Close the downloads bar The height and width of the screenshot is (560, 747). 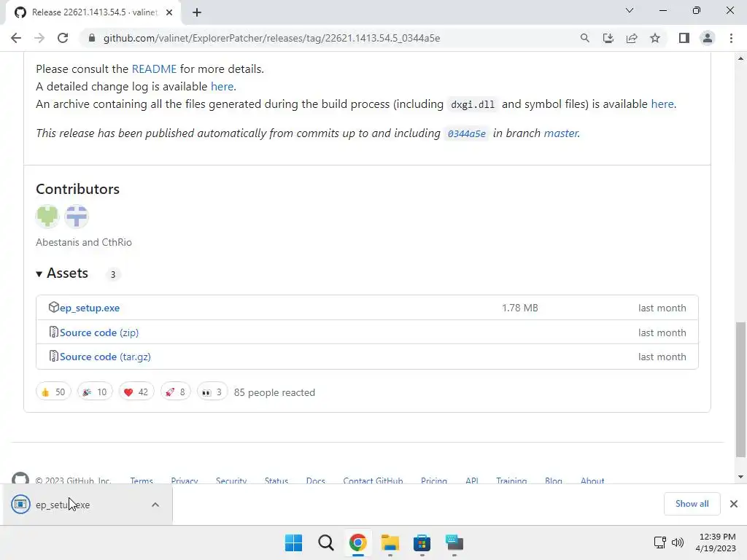point(734,504)
